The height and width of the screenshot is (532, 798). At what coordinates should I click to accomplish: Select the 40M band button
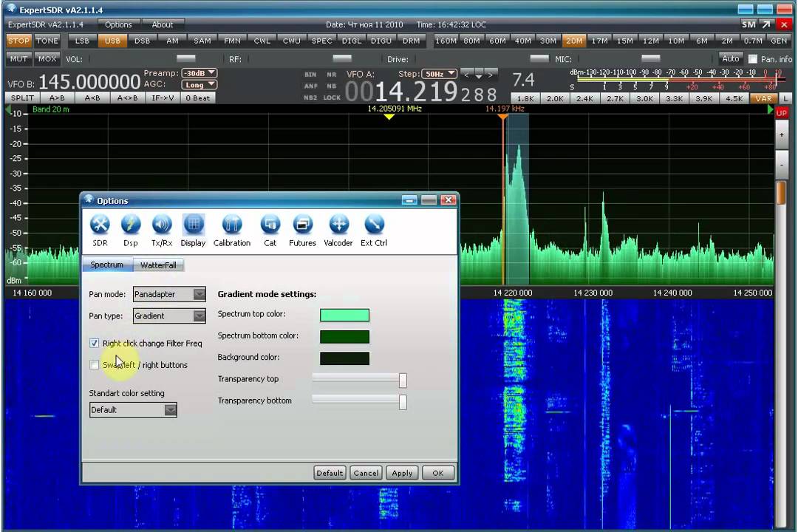(522, 41)
